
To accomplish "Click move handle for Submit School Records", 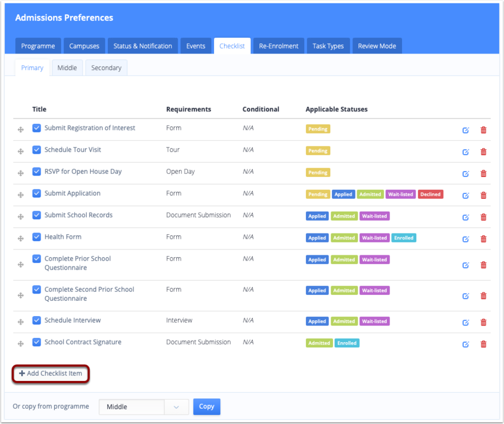I will 21,217.
